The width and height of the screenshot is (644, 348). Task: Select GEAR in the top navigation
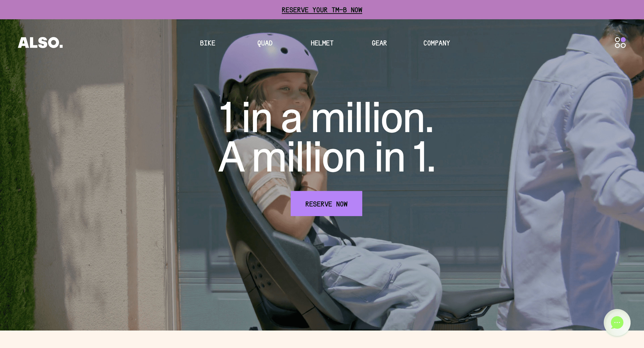379,43
